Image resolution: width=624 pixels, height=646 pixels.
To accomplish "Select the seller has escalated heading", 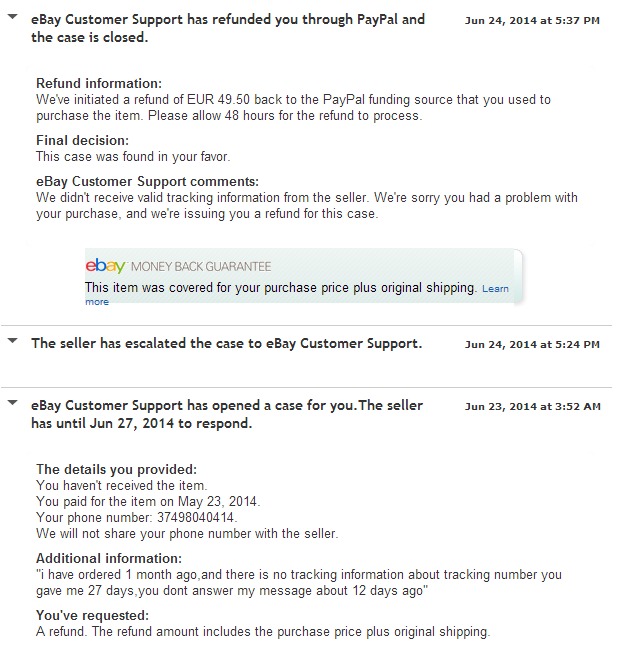I will pyautogui.click(x=227, y=343).
